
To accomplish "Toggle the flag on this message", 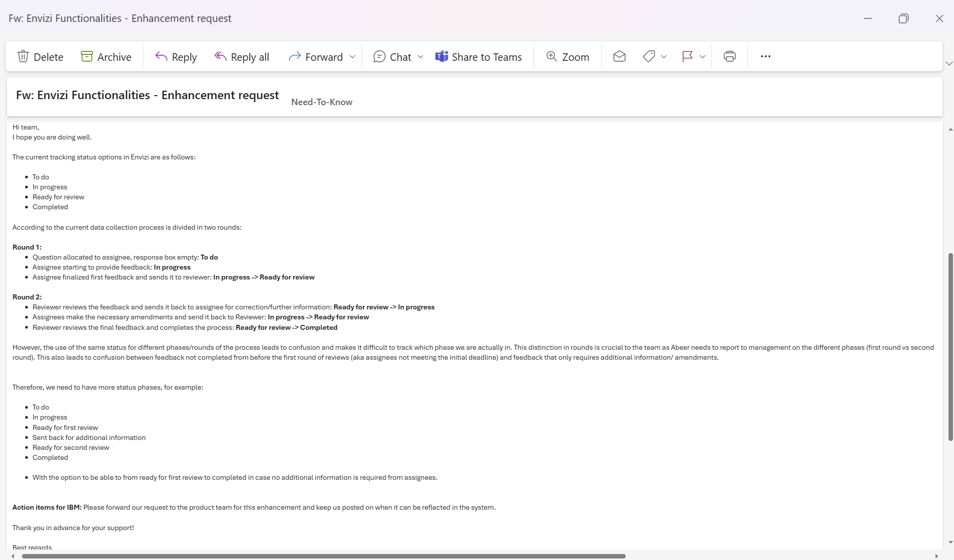I will [687, 56].
